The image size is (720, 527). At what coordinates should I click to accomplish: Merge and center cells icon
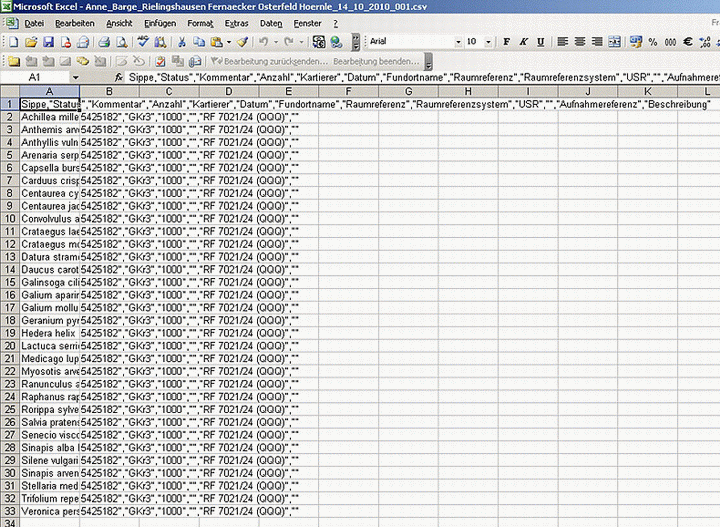614,42
